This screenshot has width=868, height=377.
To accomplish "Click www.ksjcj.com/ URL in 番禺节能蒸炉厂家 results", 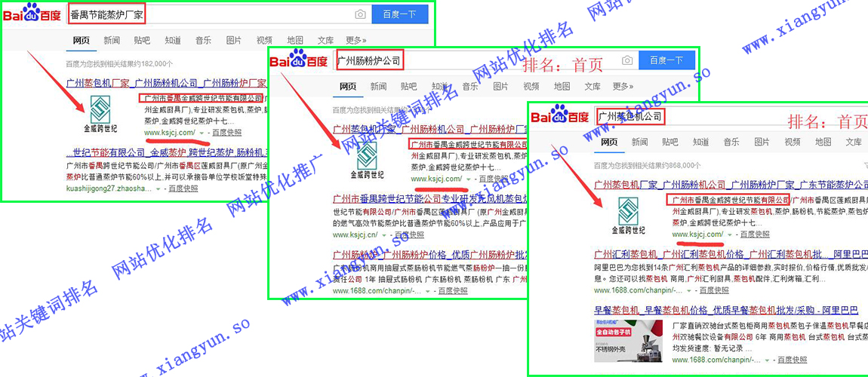I will 169,133.
